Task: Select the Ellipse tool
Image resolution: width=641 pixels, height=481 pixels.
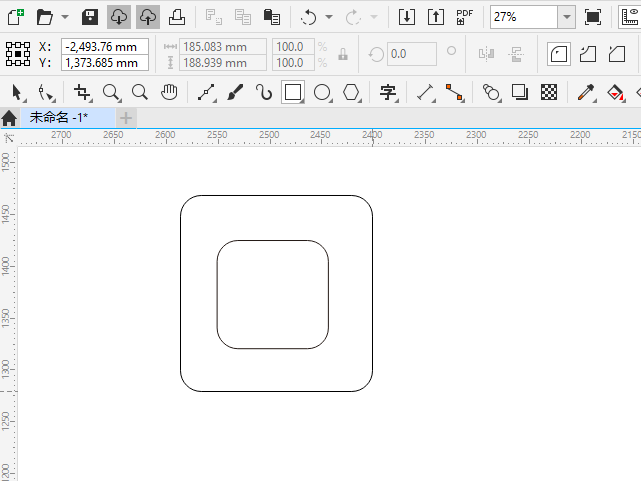Action: pyautogui.click(x=322, y=93)
